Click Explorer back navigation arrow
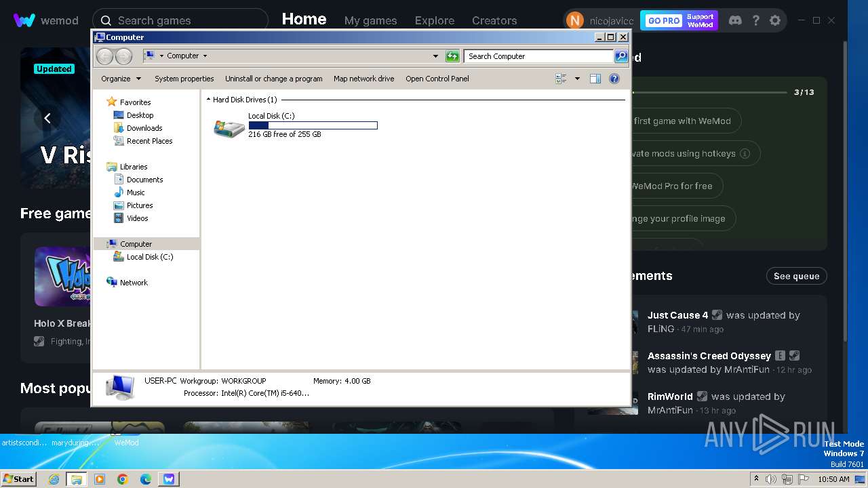This screenshot has width=868, height=488. pos(104,56)
